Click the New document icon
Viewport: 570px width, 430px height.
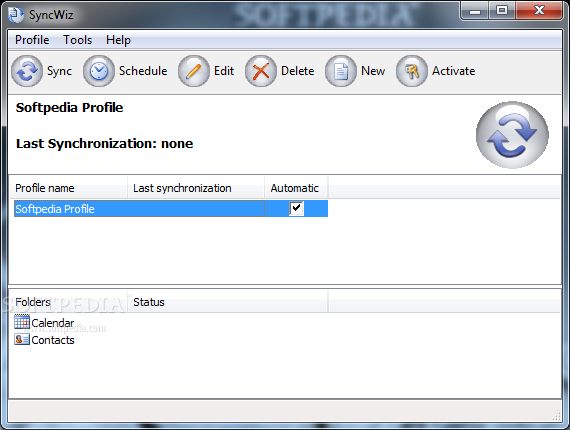point(341,71)
